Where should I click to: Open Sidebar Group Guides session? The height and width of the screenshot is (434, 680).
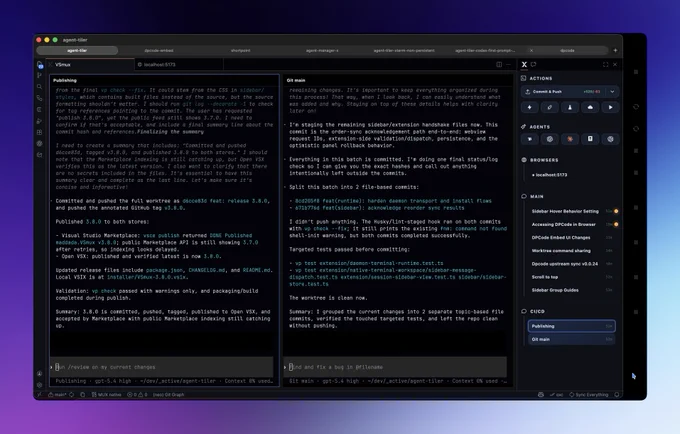pyautogui.click(x=572, y=290)
